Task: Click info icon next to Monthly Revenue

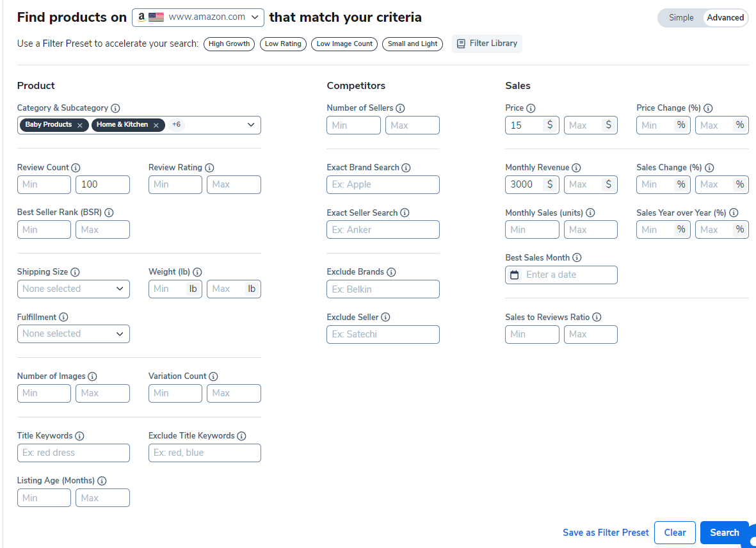Action: [576, 168]
